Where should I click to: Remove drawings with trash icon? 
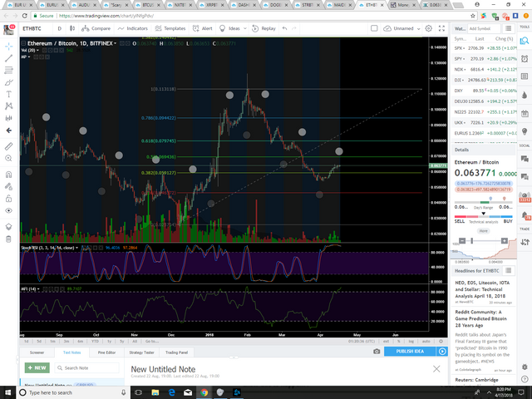pyautogui.click(x=9, y=239)
